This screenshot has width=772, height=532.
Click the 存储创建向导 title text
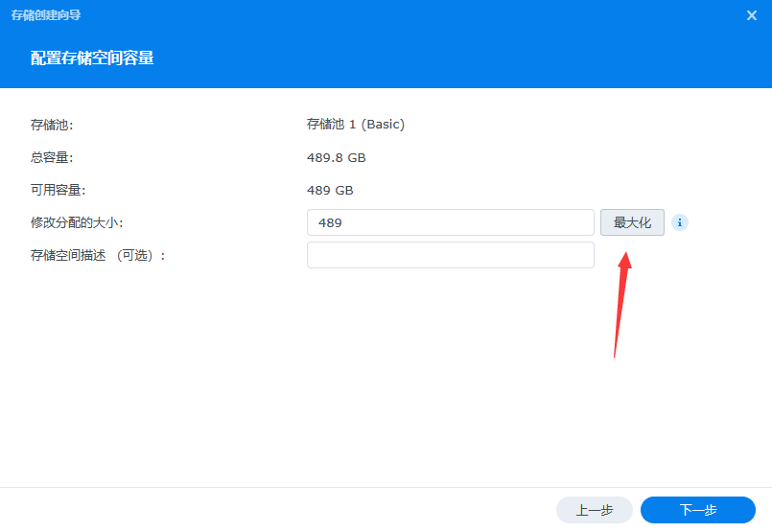46,15
